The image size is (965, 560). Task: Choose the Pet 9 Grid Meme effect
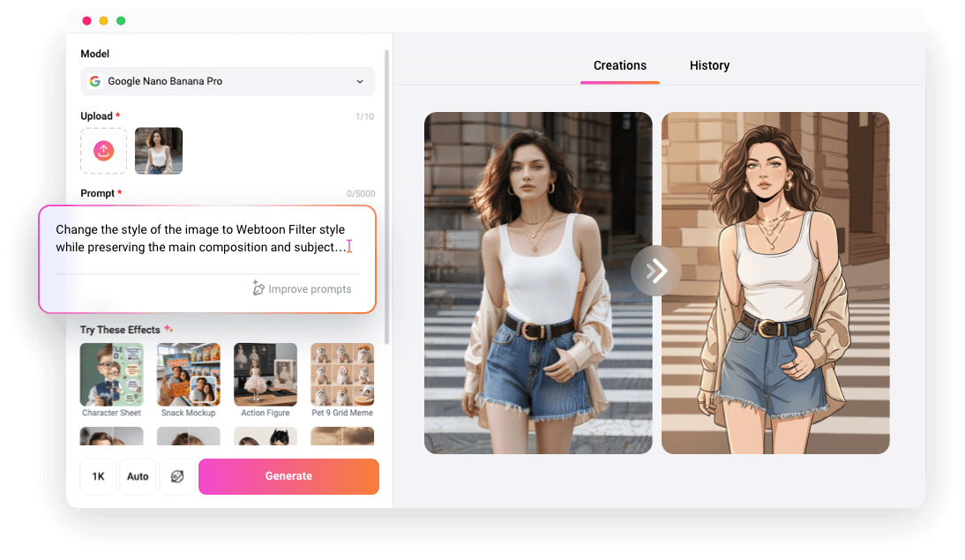click(342, 380)
